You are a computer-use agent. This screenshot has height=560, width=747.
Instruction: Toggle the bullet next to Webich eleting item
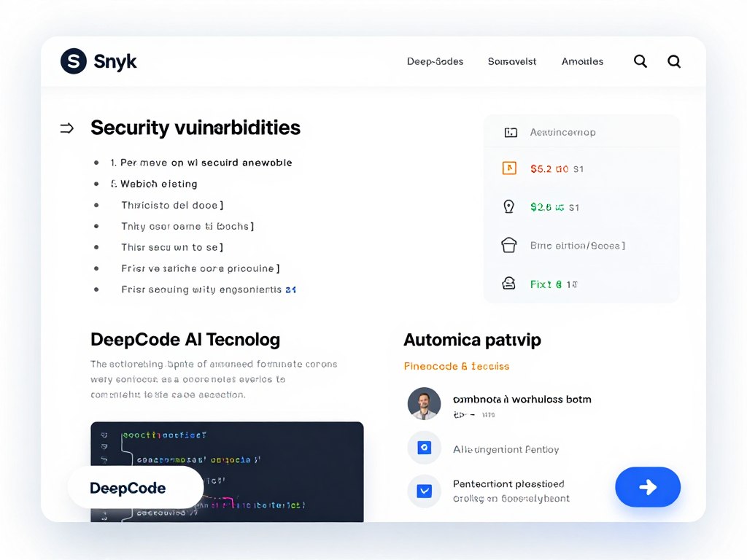coord(97,184)
